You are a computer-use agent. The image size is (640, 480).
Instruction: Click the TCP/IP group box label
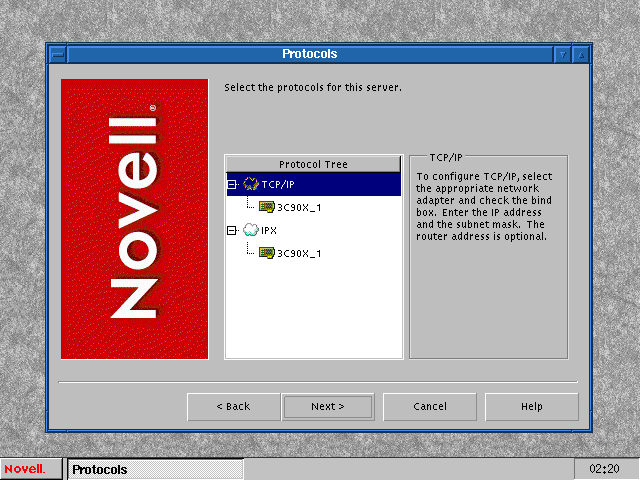tap(446, 158)
